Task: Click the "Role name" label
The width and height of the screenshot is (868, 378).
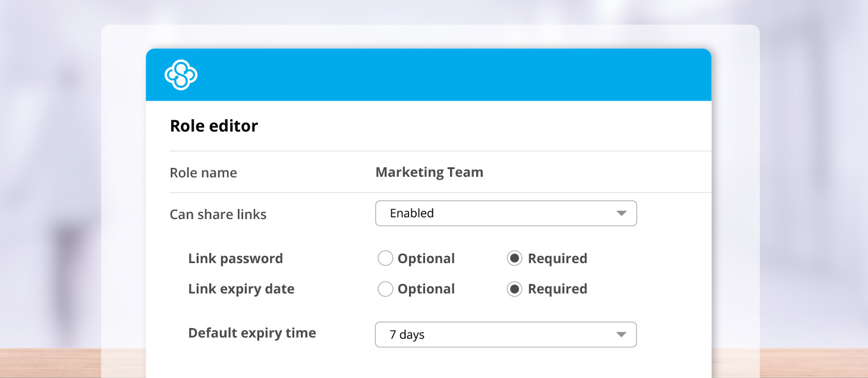Action: click(203, 172)
